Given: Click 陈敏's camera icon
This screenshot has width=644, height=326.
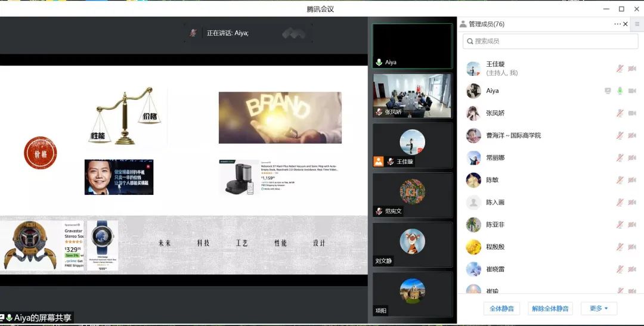Looking at the screenshot, I should [631, 180].
